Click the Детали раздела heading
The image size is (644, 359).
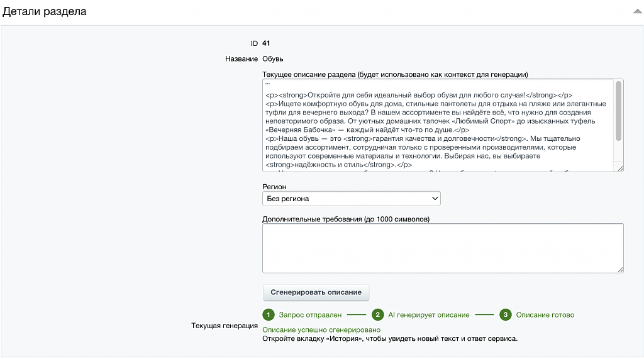pos(45,11)
